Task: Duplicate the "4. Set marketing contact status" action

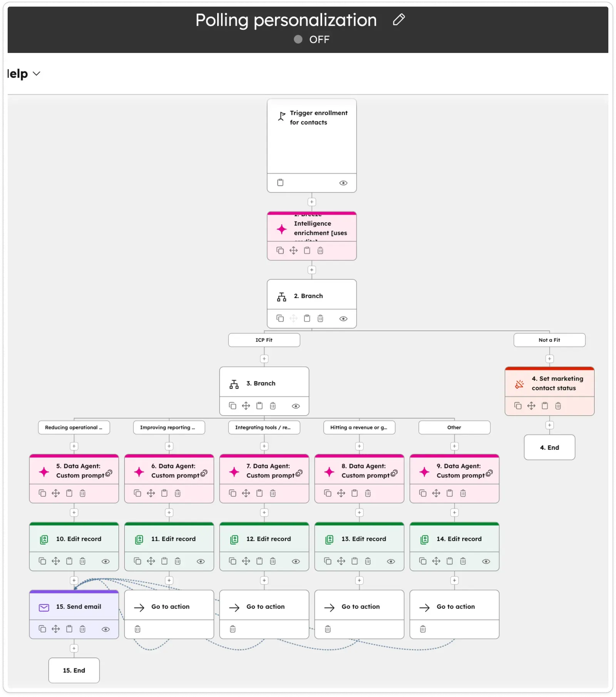Action: (518, 405)
